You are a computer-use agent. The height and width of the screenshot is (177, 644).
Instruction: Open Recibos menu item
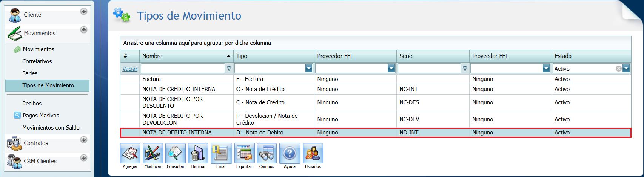32,104
